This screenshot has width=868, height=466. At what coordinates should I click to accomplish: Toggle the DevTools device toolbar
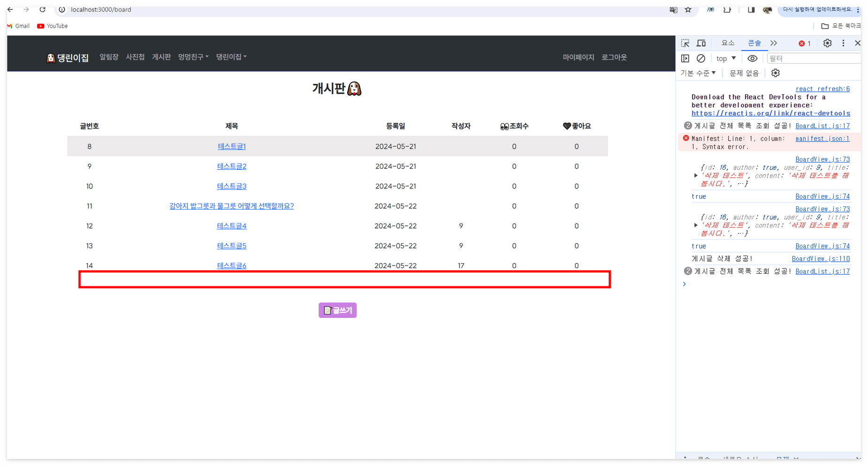[x=701, y=43]
